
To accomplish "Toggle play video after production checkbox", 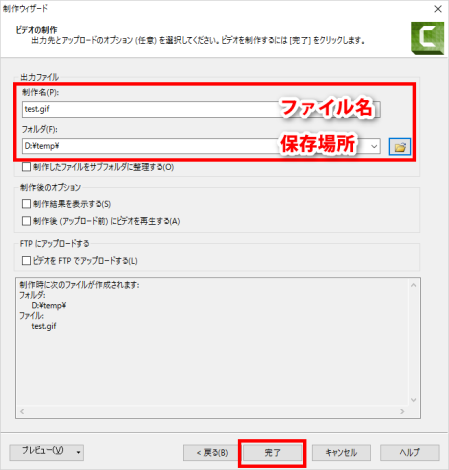I will coord(26,221).
